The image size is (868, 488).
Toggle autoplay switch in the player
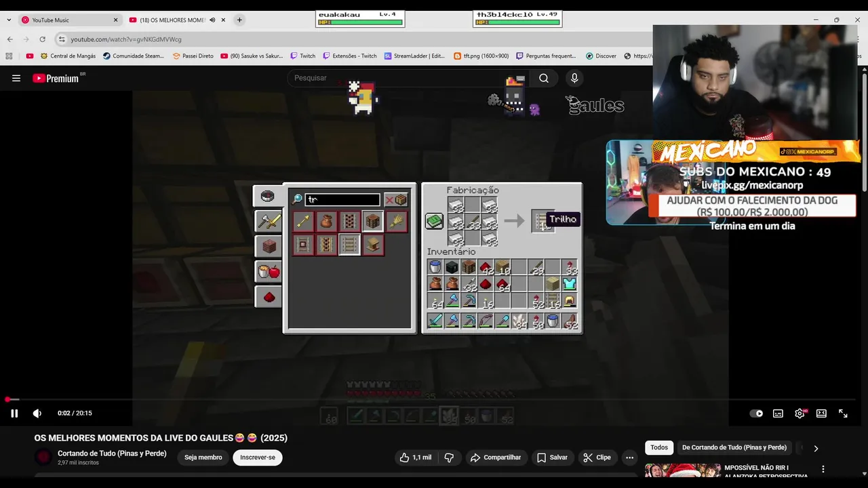[x=756, y=413]
